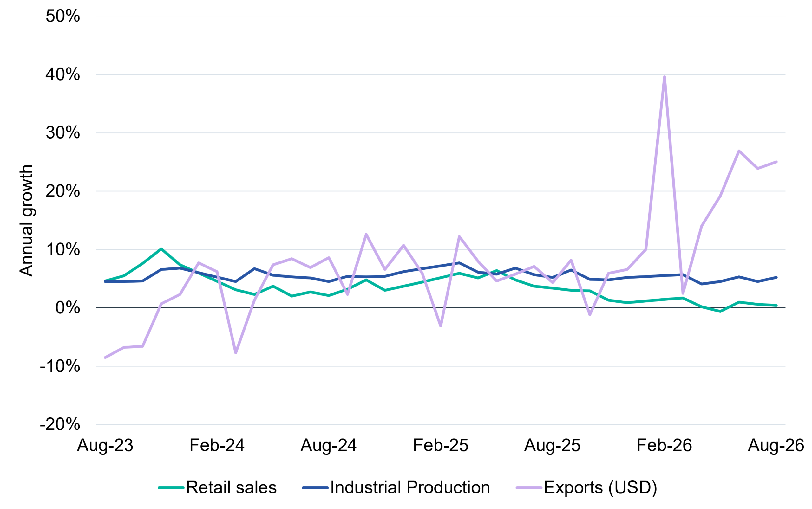812x509 pixels.
Task: Click the Feb-25 x-axis label
Action: point(441,446)
